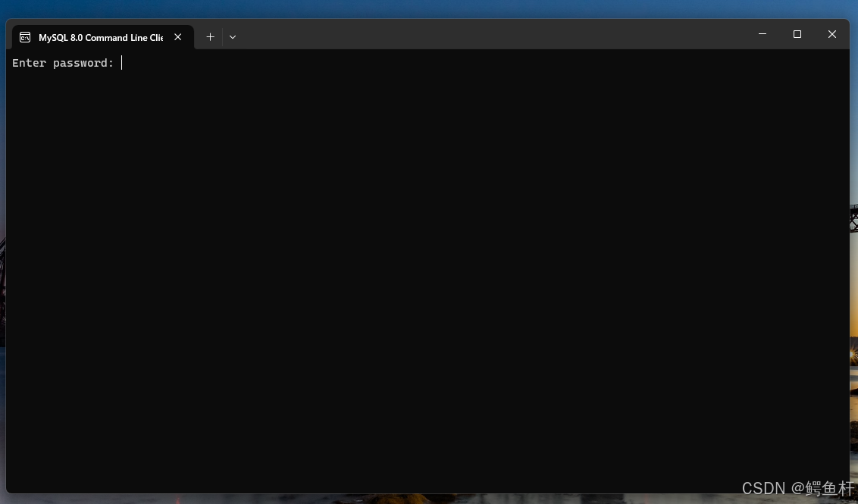Viewport: 858px width, 504px height.
Task: Minimize the terminal window
Action: tap(762, 34)
